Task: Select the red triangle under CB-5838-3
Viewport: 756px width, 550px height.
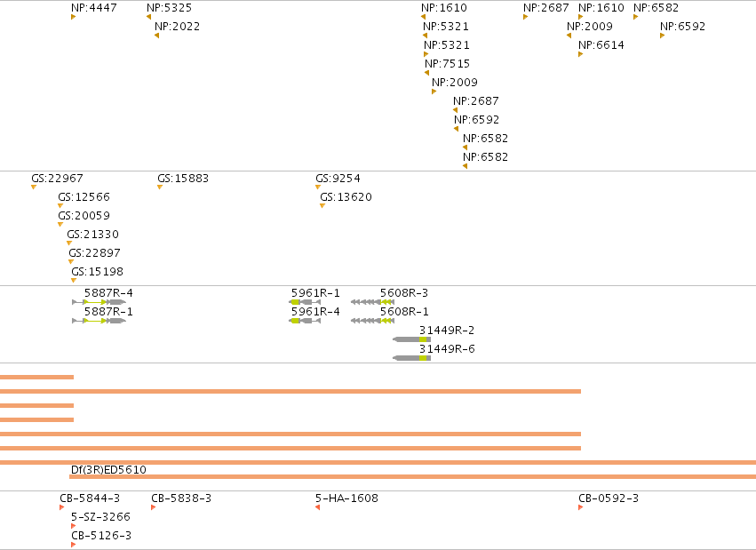Action: click(154, 507)
